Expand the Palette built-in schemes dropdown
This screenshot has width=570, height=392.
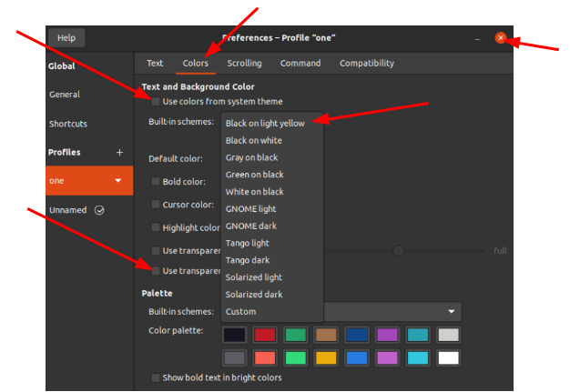[450, 312]
